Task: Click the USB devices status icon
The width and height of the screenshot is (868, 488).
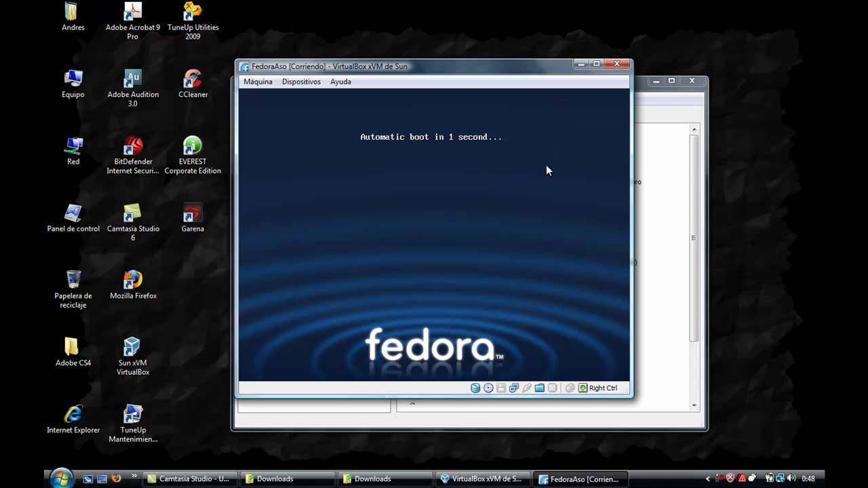Action: pyautogui.click(x=527, y=388)
